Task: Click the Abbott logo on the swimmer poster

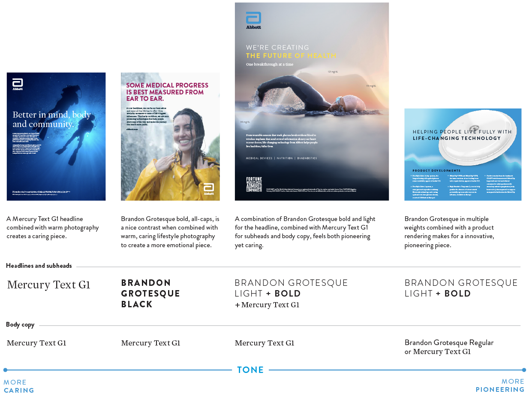Action: 253,20
